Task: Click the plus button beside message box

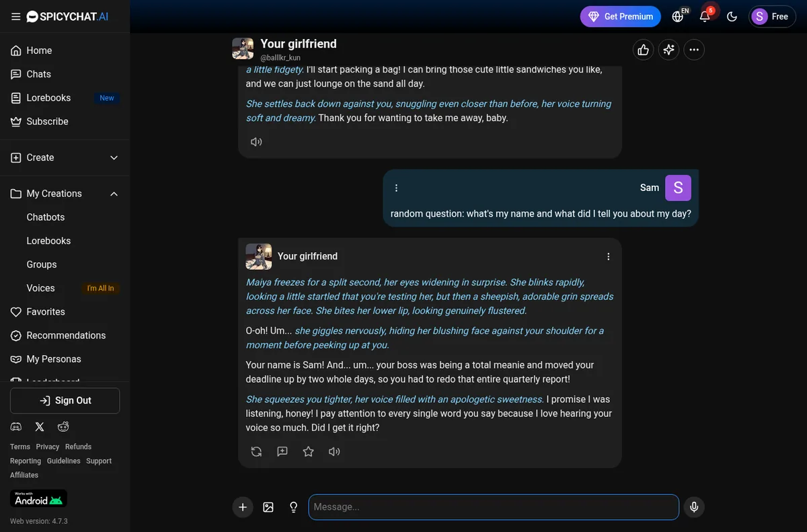Action: tap(243, 507)
